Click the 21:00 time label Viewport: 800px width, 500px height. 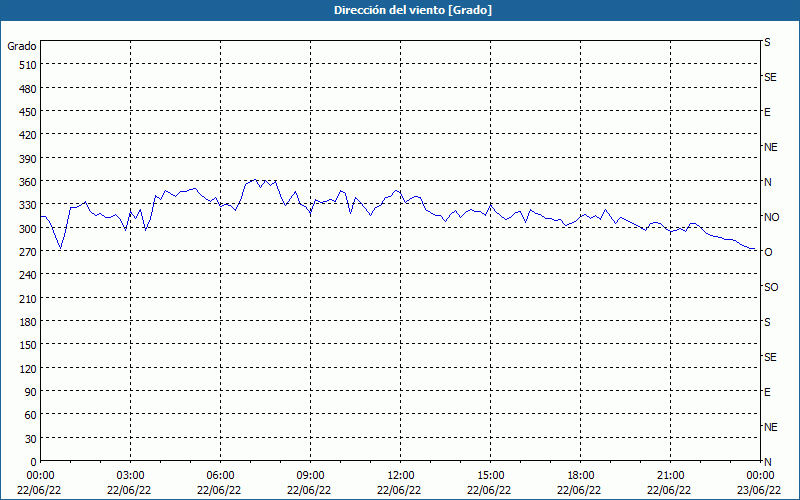670,476
